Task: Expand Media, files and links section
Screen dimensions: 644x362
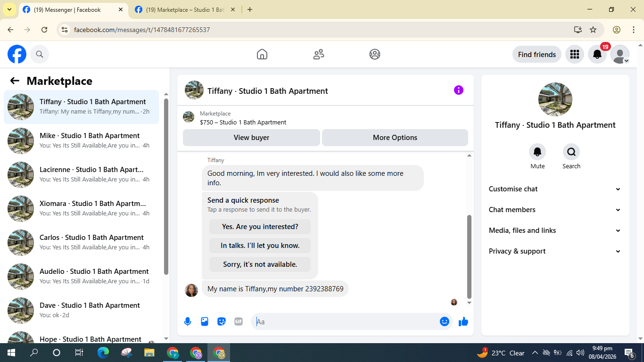Action: coord(555,230)
